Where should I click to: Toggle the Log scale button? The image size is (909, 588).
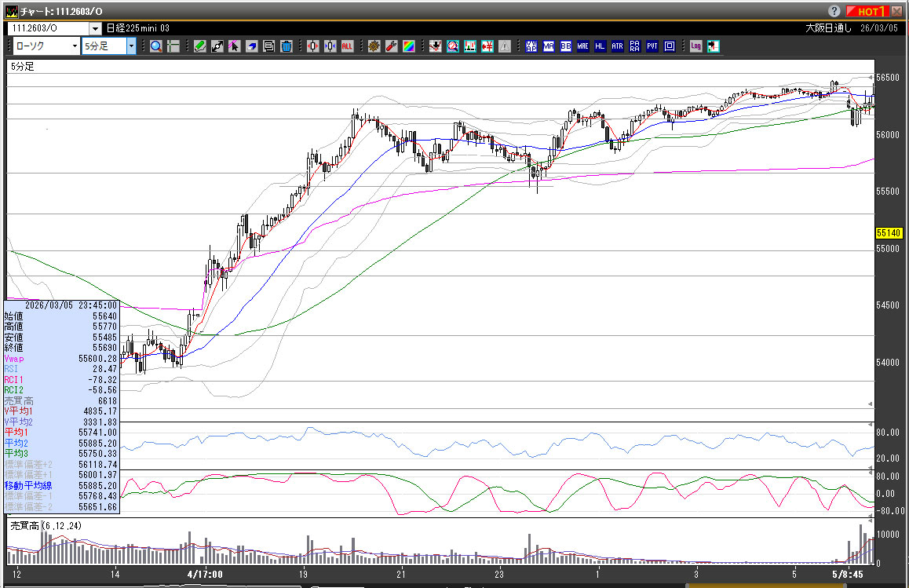pyautogui.click(x=695, y=46)
